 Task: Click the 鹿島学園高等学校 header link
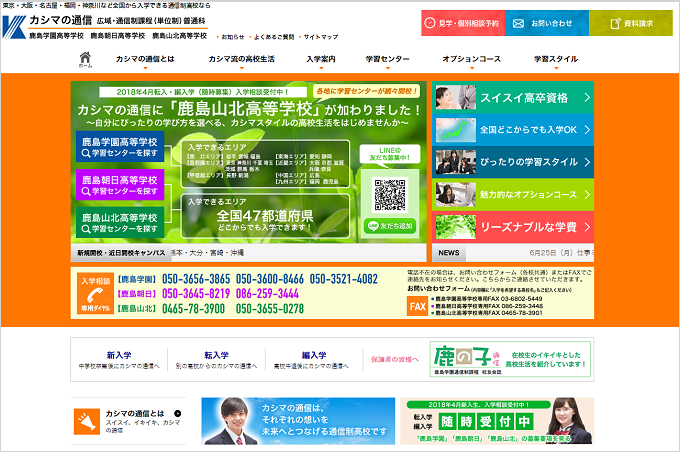click(56, 36)
